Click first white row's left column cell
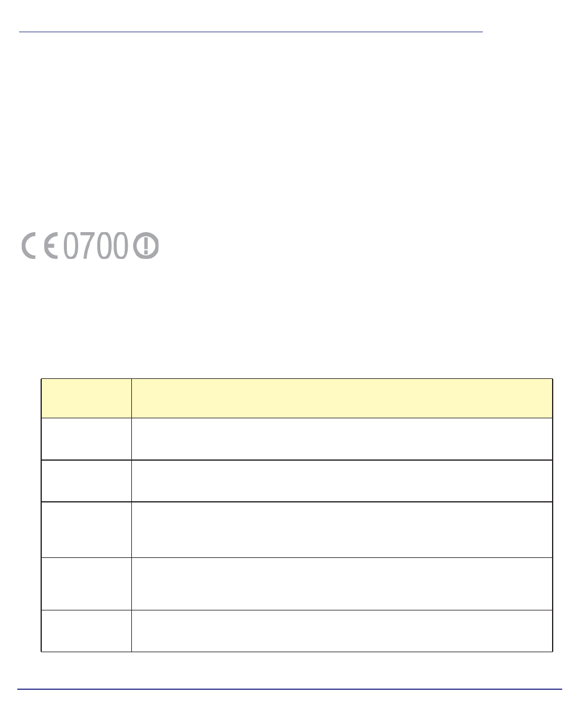The height and width of the screenshot is (728, 564). pos(86,439)
